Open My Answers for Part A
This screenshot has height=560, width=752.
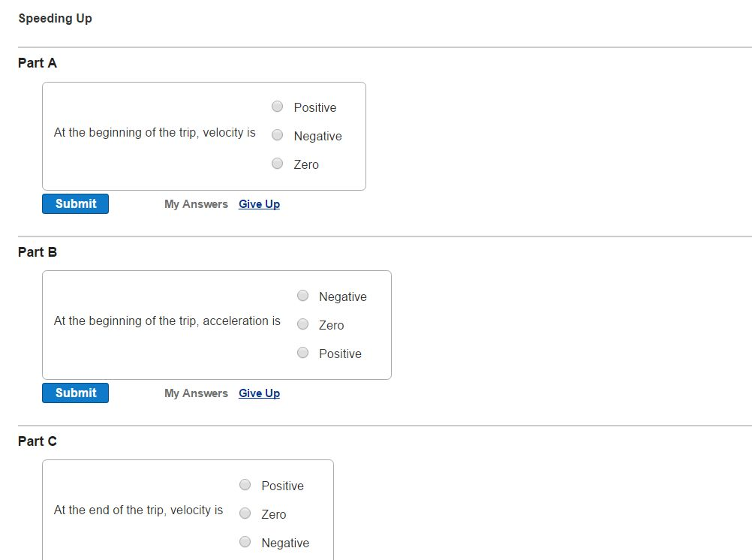(x=196, y=204)
